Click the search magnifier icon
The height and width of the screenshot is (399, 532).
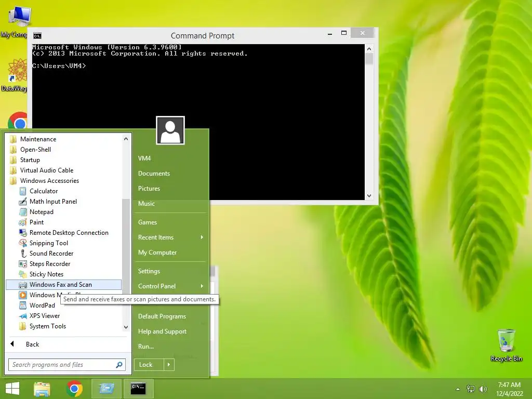[x=119, y=365]
